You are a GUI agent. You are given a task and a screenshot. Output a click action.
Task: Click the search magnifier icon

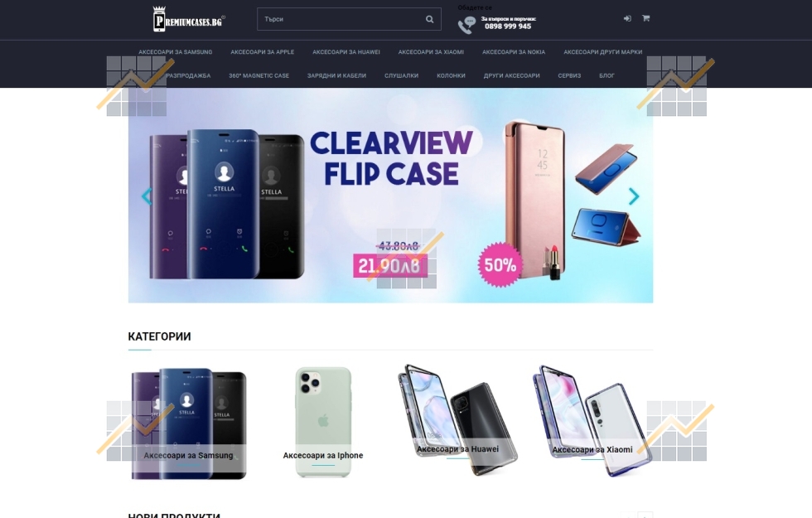coord(429,19)
